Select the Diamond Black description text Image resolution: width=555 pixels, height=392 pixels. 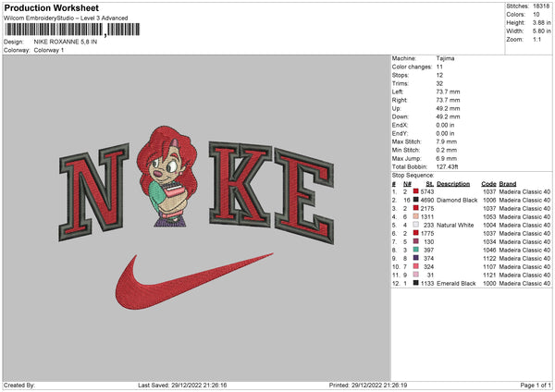point(457,201)
